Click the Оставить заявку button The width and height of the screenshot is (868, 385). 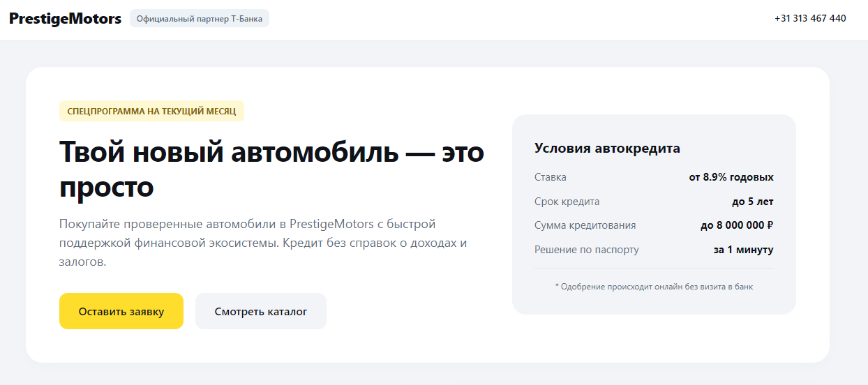pos(121,311)
